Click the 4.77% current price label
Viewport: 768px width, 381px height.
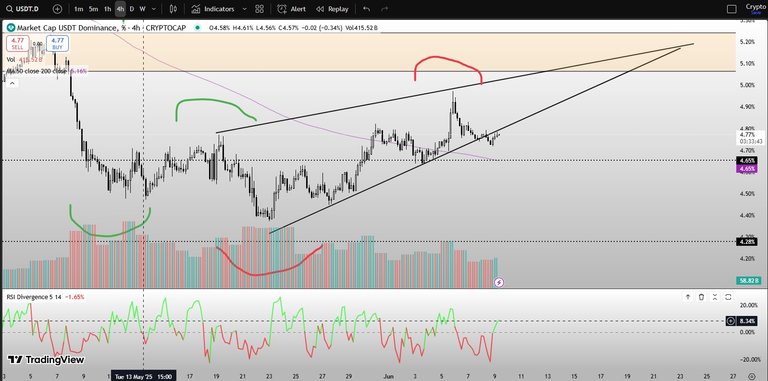click(x=747, y=134)
